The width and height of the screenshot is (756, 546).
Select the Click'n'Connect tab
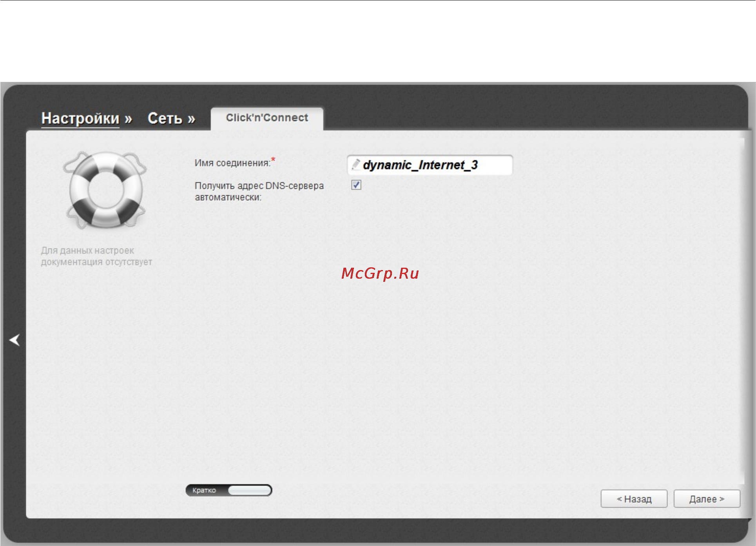point(267,118)
